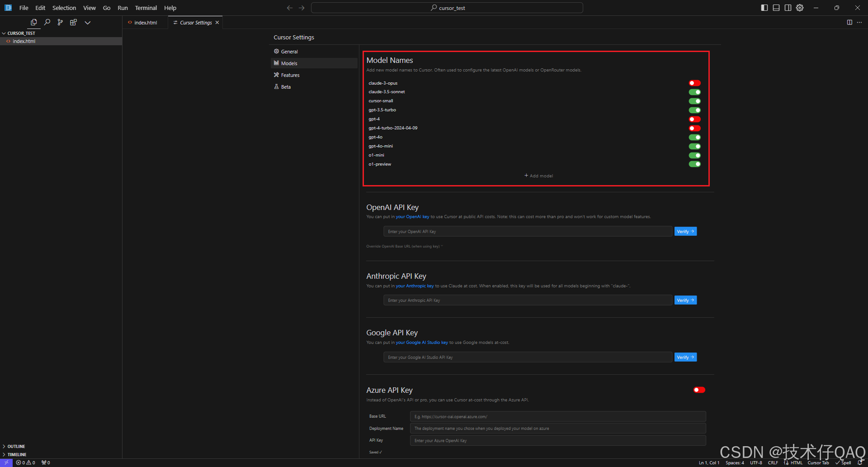Enable the gpt-4 model switch
Viewport: 868px width, 467px height.
[x=694, y=119]
